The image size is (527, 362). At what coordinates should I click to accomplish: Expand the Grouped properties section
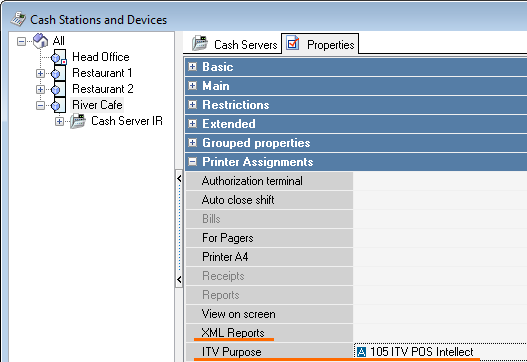coord(193,143)
